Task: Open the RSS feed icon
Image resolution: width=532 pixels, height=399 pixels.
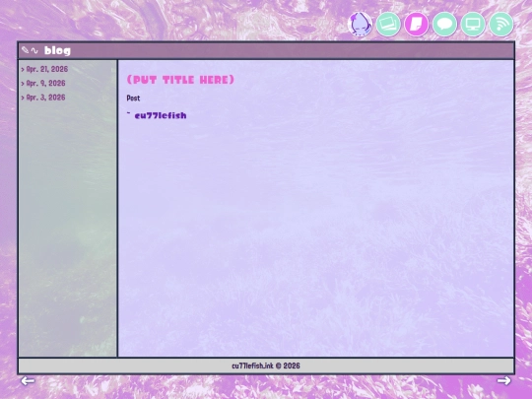Action: (501, 24)
